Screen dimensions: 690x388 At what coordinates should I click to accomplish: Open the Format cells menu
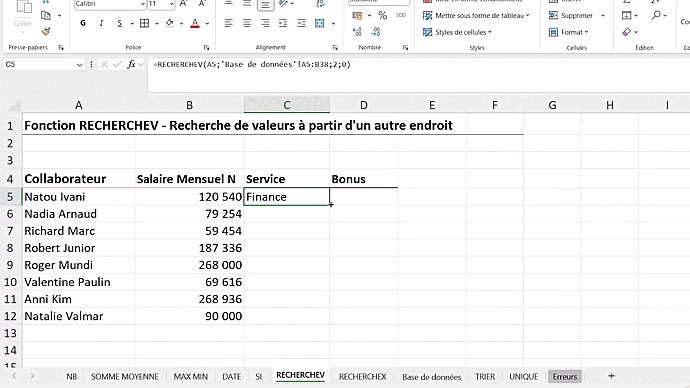[569, 32]
